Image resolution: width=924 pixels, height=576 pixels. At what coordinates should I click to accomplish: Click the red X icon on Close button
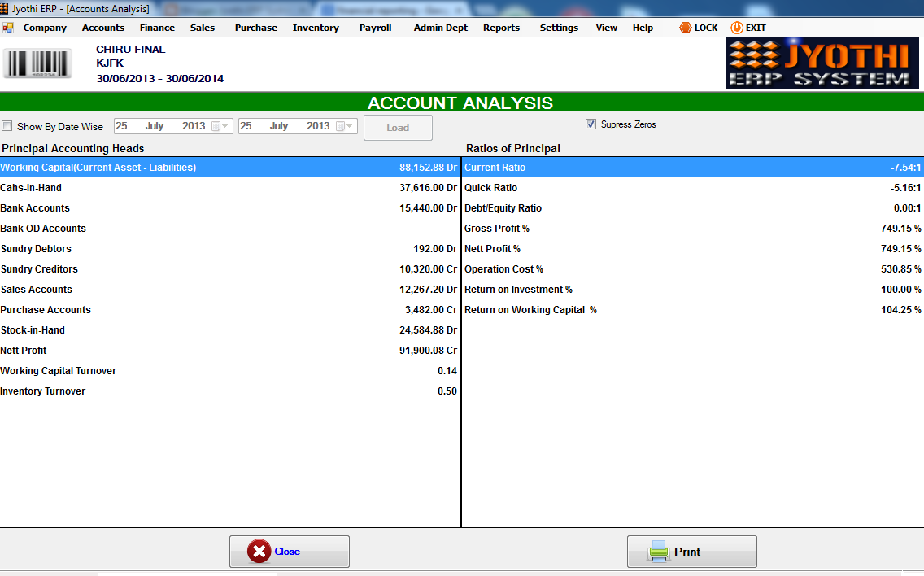coord(259,551)
